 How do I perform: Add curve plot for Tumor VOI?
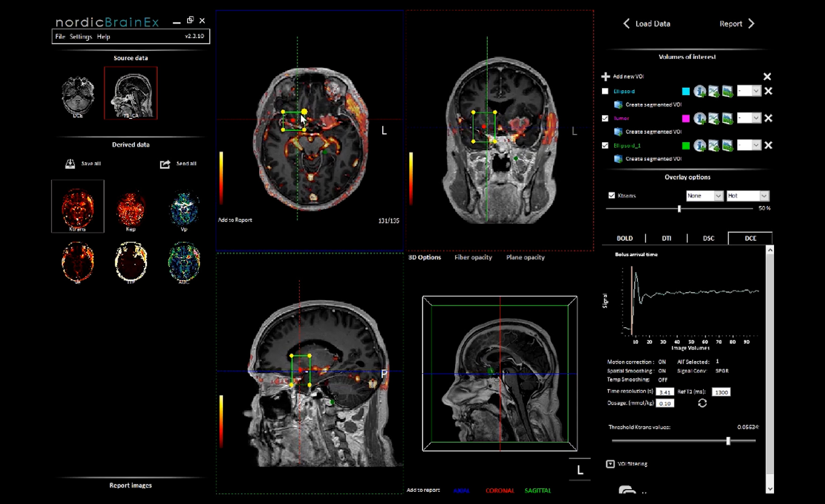point(714,118)
